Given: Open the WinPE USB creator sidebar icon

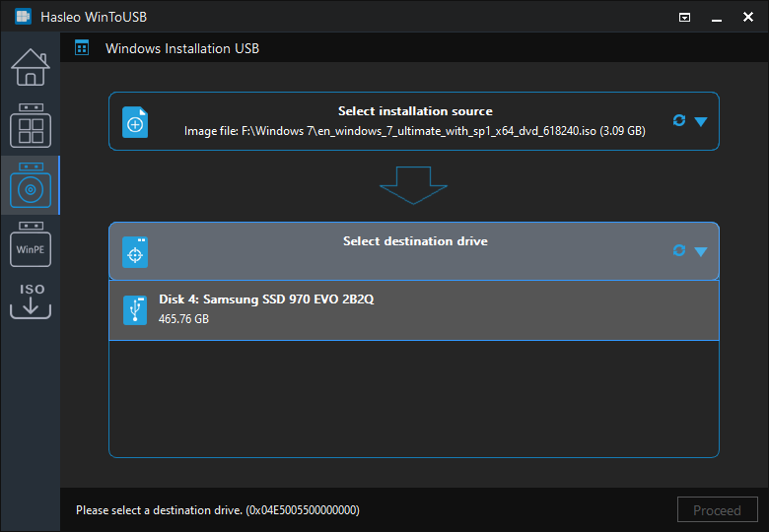Looking at the screenshot, I should click(31, 244).
